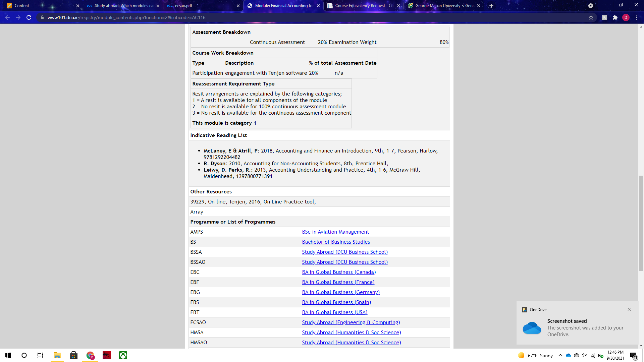Image resolution: width=644 pixels, height=362 pixels.
Task: Open BA in Global Business (Spain)
Action: pyautogui.click(x=336, y=302)
